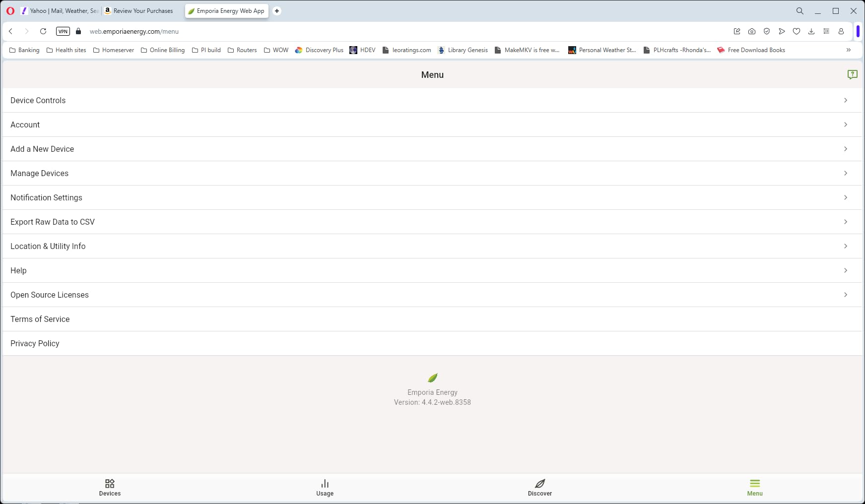Open the Terms of Service link

tap(432, 319)
